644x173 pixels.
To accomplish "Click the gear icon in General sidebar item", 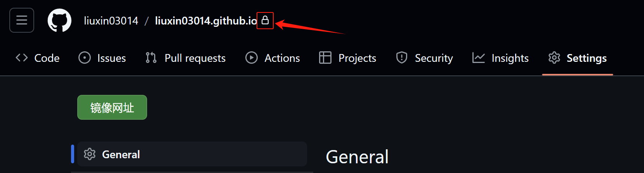I will 90,154.
